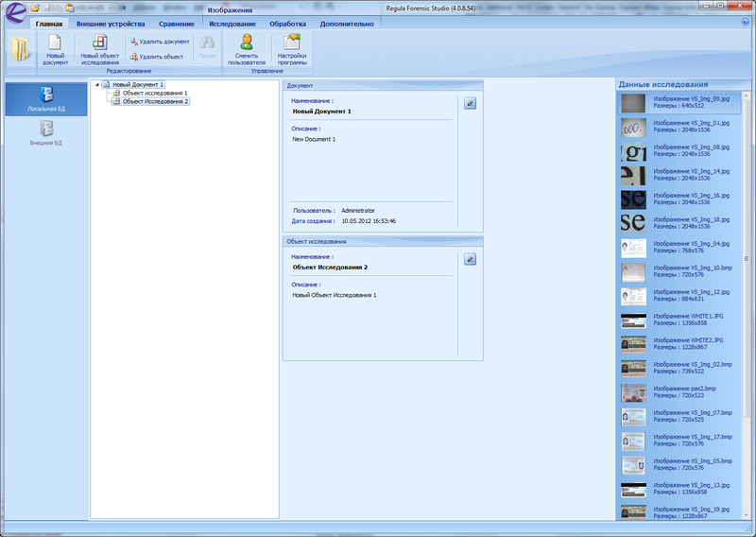The width and height of the screenshot is (756, 537).
Task: Open the Обработка ribbon tab
Action: click(x=287, y=23)
